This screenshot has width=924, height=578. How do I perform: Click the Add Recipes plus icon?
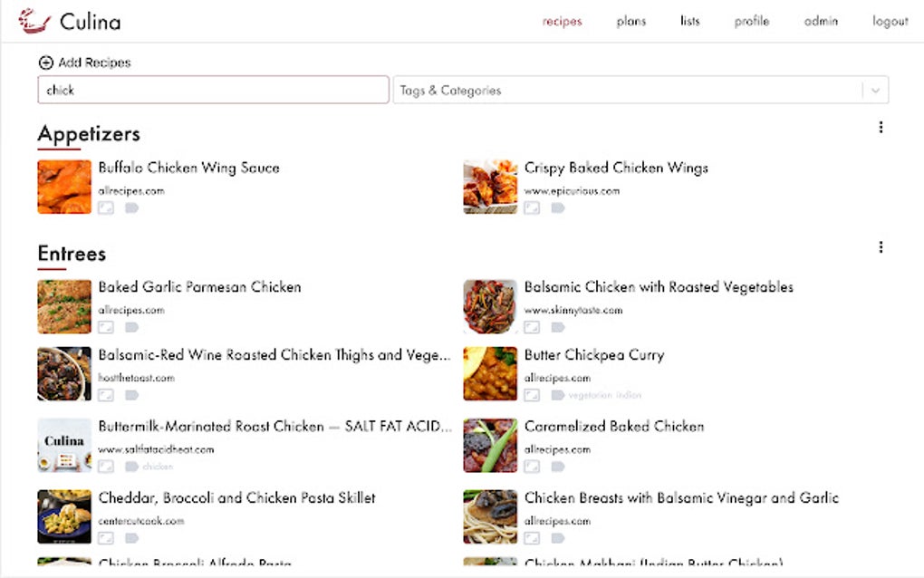tap(45, 63)
